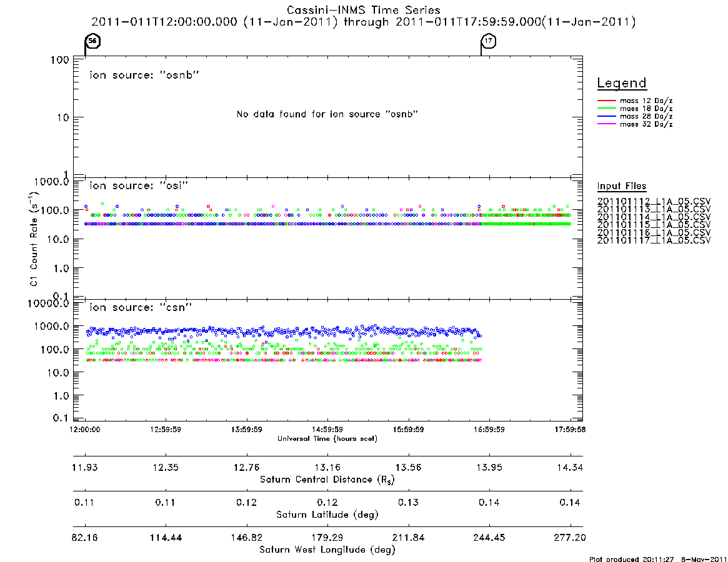The image size is (728, 562).
Task: Select file 201101112_L1A_05.CSV
Action: coord(654,202)
